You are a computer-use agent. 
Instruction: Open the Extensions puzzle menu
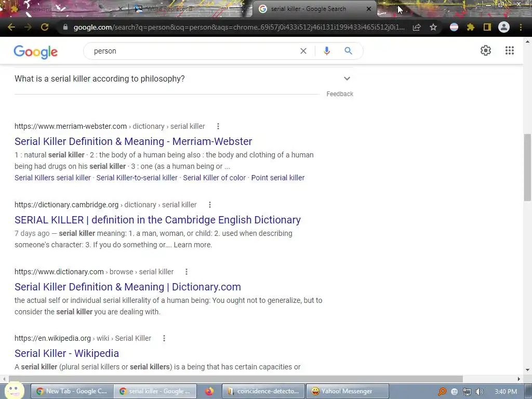tap(470, 27)
